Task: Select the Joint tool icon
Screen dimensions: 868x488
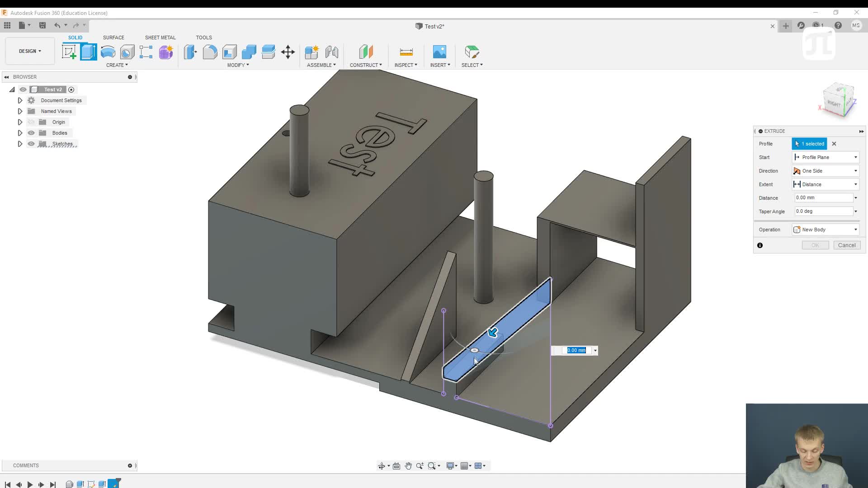Action: pyautogui.click(x=332, y=52)
